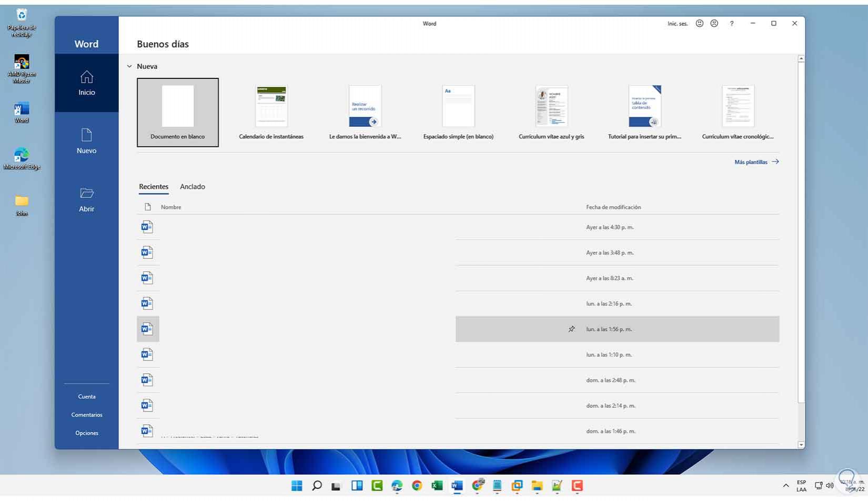Open the Excel app in the taskbar
The image size is (868, 501).
click(x=437, y=486)
